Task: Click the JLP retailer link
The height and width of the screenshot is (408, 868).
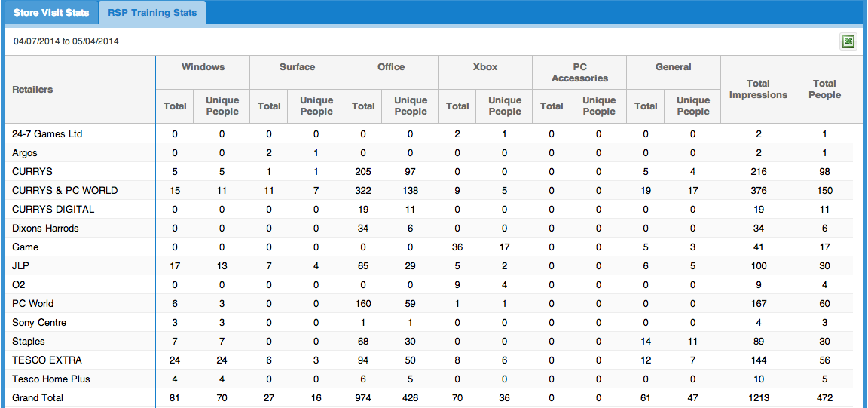Action: [20, 265]
